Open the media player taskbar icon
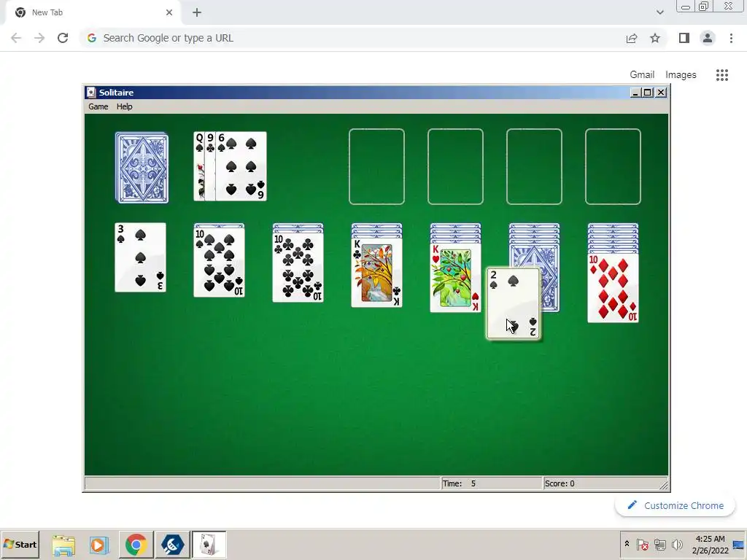 pos(99,544)
